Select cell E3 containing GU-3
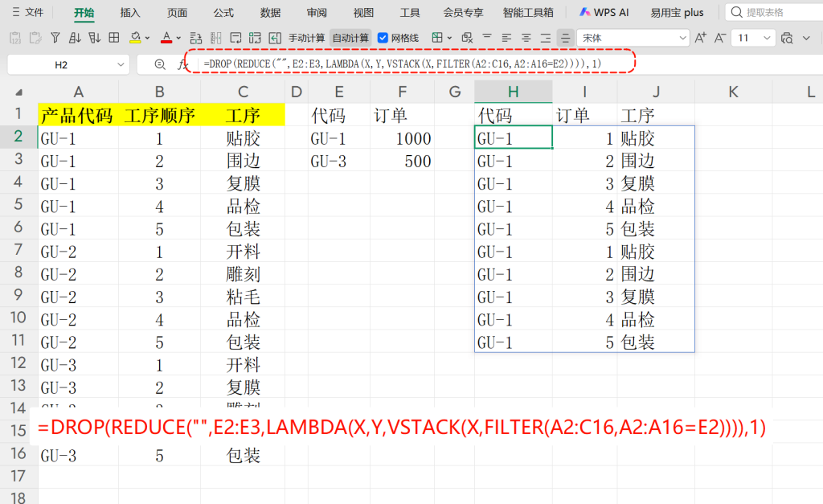The image size is (823, 504). point(339,161)
